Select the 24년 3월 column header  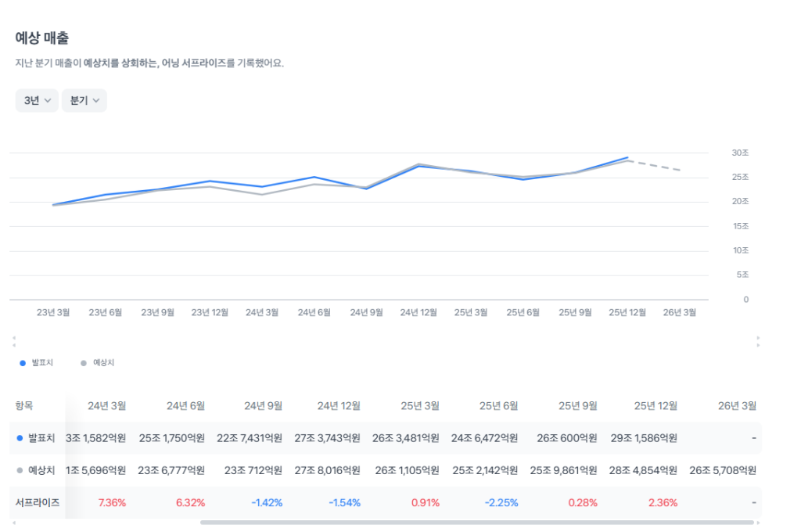pos(107,406)
